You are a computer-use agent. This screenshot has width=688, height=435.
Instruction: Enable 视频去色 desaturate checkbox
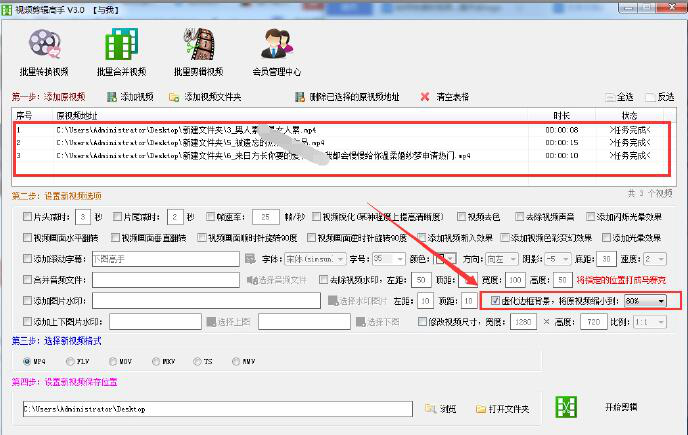[x=461, y=216]
